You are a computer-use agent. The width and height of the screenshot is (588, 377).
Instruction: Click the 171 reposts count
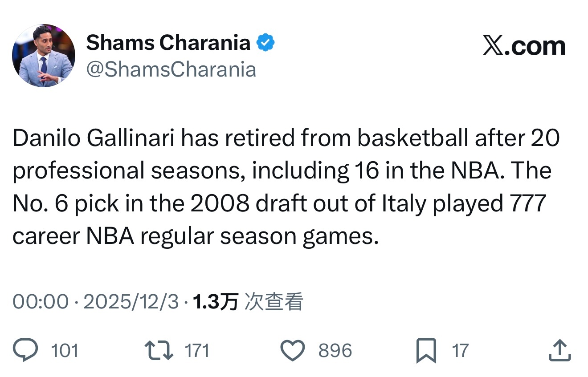(196, 351)
